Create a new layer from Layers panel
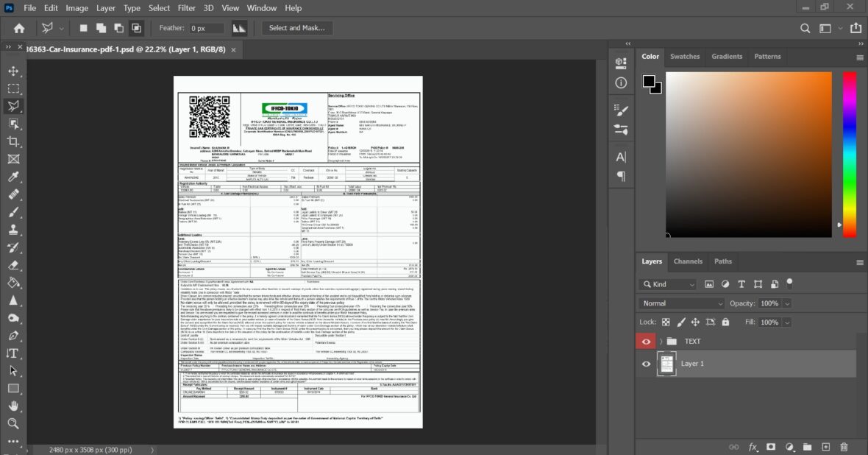 (825, 447)
